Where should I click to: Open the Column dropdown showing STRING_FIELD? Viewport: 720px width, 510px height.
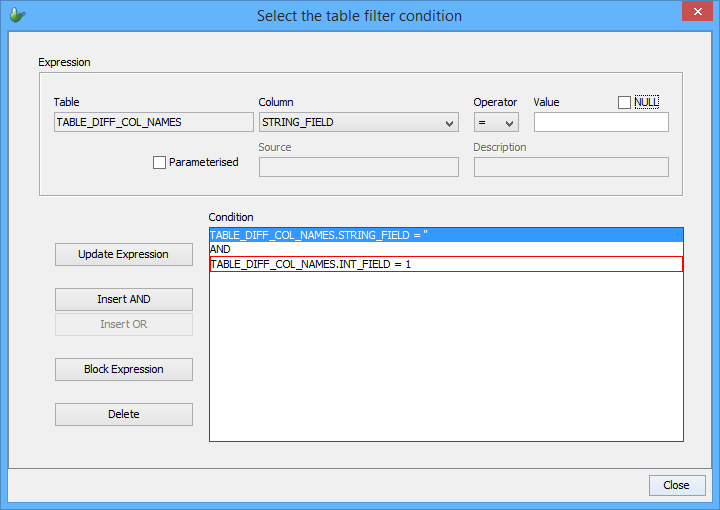pyautogui.click(x=358, y=122)
